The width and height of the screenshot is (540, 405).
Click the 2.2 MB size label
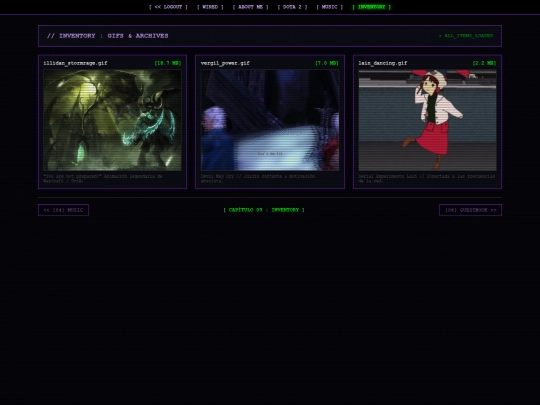[x=484, y=63]
